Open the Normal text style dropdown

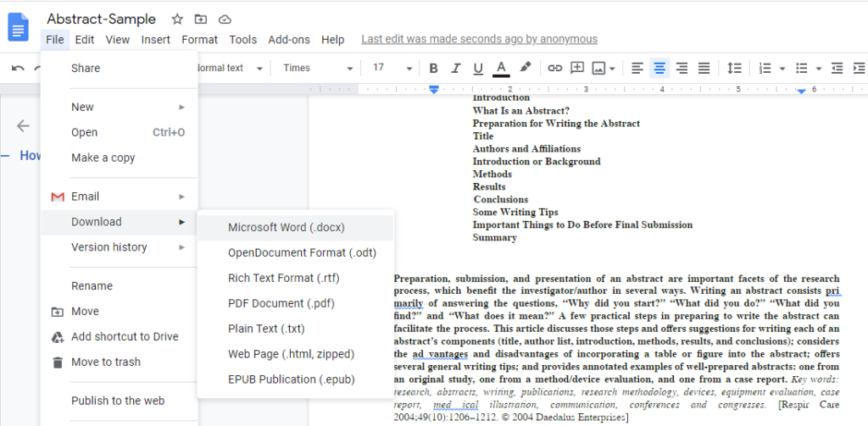[x=229, y=68]
